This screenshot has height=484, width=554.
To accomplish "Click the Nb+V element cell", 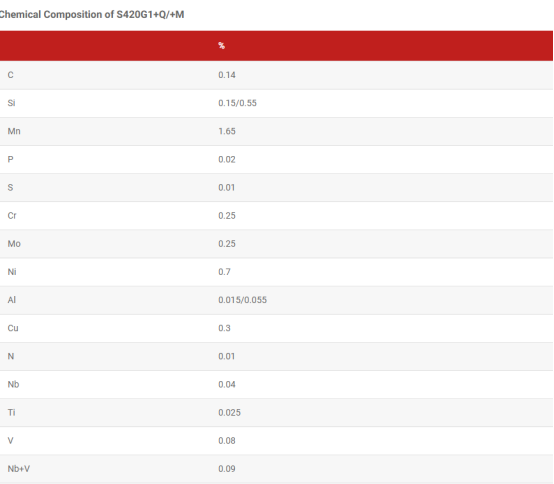I will coord(19,469).
